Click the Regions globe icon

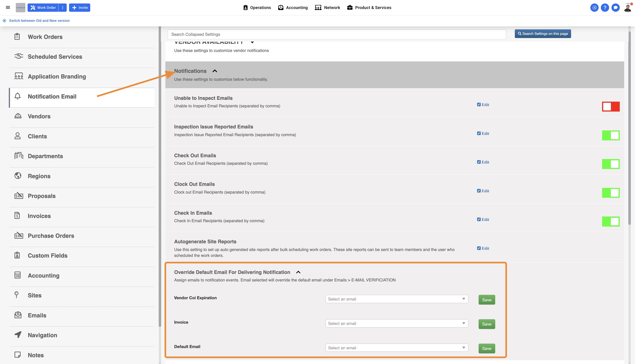tap(18, 176)
